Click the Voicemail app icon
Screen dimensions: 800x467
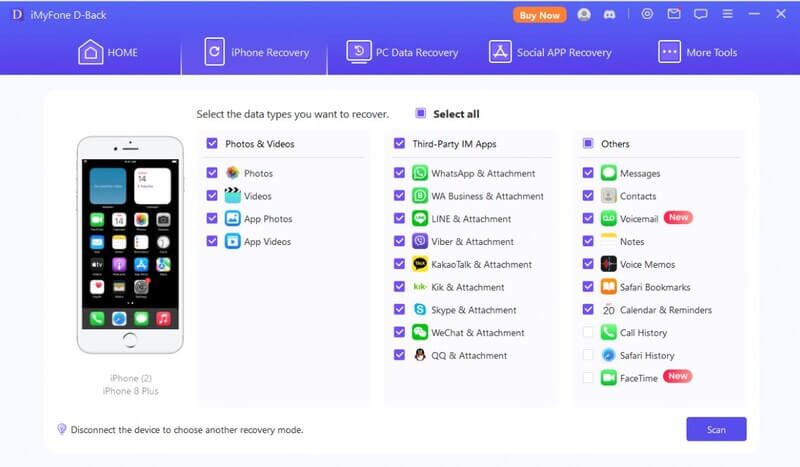(x=609, y=218)
